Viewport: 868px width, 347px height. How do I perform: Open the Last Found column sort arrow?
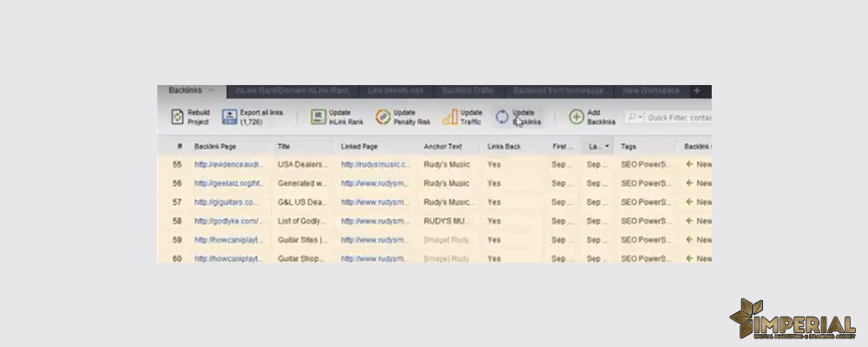coord(608,147)
